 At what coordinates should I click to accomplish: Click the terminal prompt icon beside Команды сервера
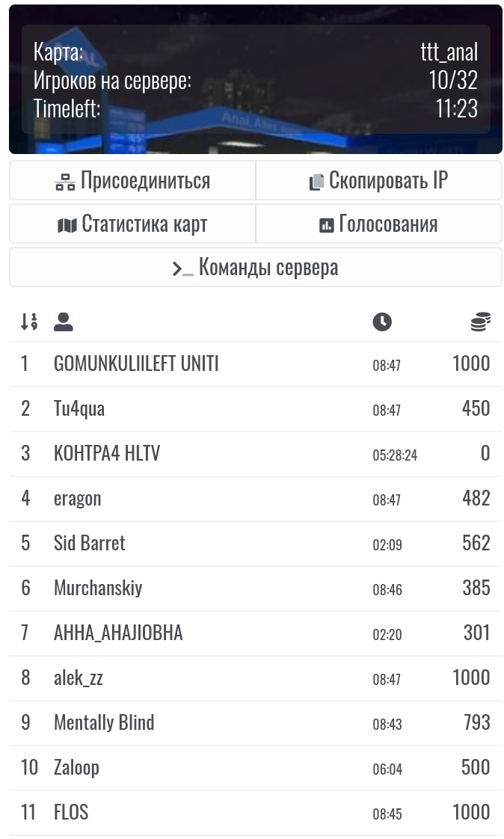point(182,268)
